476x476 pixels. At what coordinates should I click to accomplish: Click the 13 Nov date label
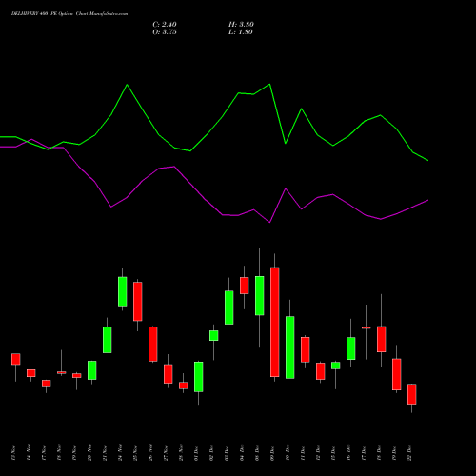13,453
